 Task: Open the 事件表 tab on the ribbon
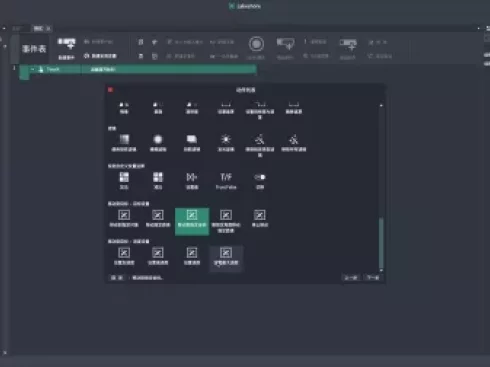coord(34,49)
